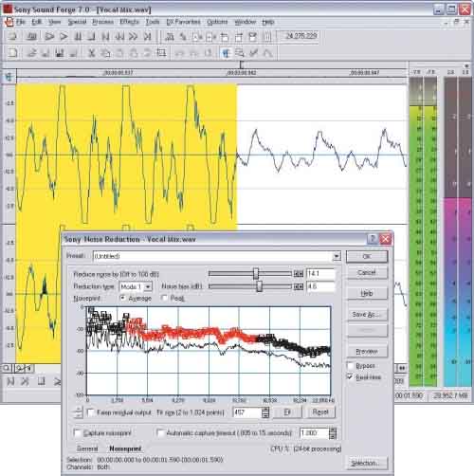
Task: Open the Special menu
Action: click(77, 22)
